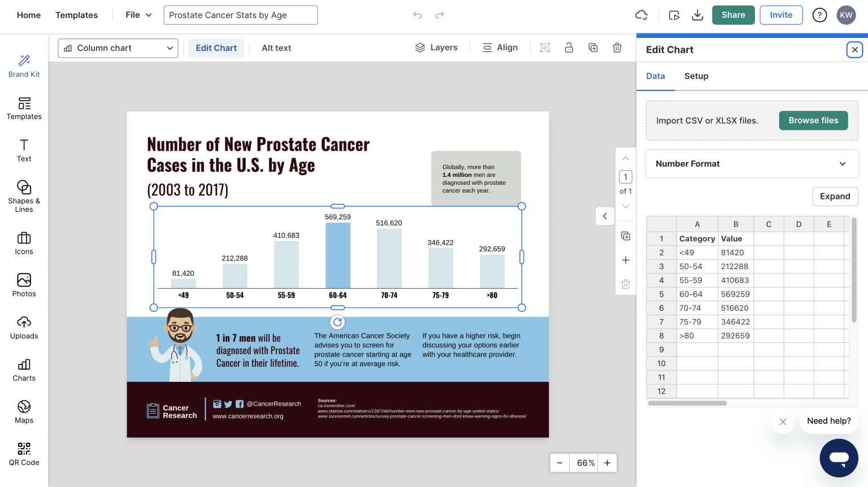Click the document title input field

pos(240,15)
